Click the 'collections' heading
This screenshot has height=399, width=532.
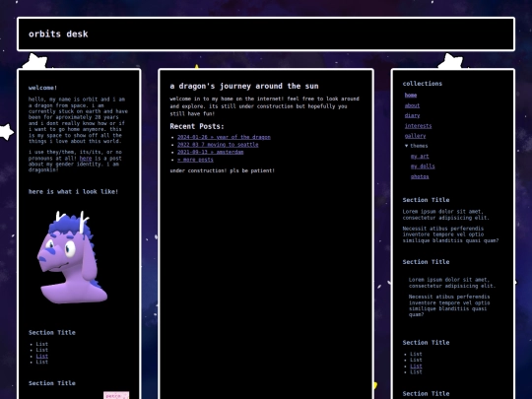(x=423, y=84)
